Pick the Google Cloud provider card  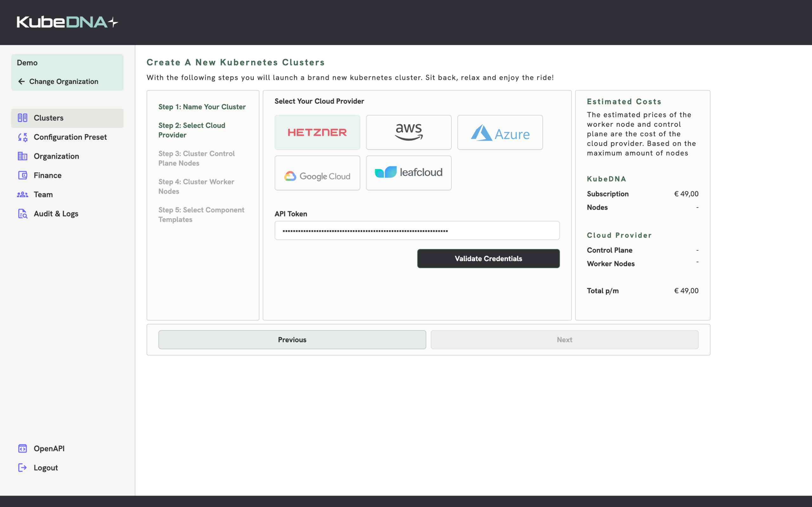pyautogui.click(x=317, y=173)
